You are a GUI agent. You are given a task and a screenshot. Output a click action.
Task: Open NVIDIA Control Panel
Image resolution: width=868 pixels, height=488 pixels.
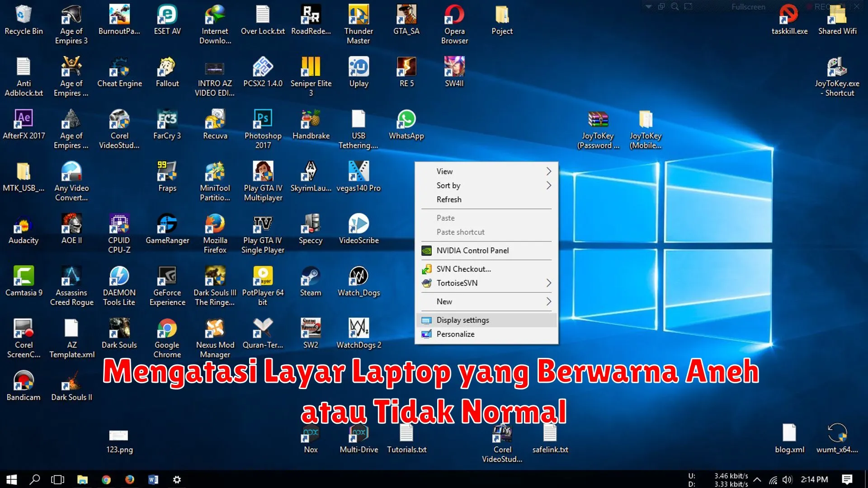tap(472, 250)
